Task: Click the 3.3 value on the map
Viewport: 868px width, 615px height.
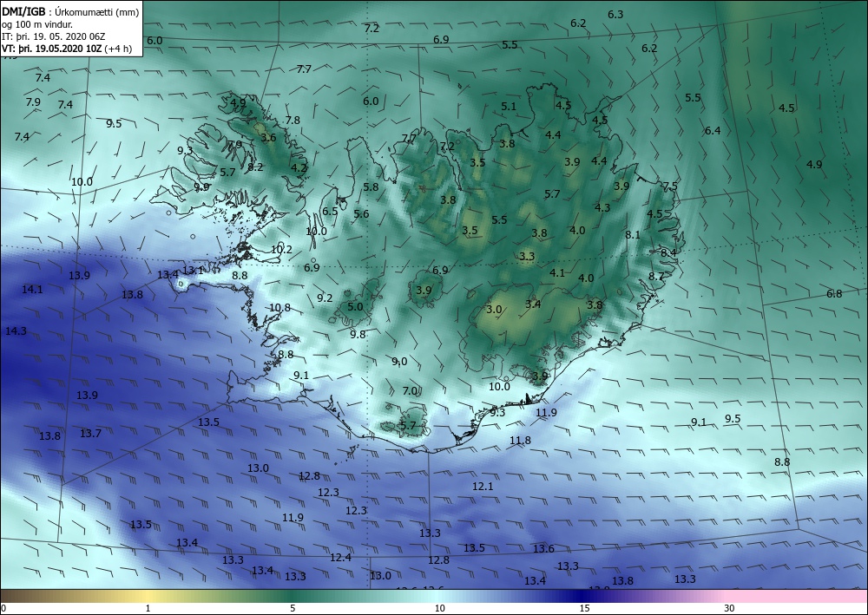Action: (527, 256)
